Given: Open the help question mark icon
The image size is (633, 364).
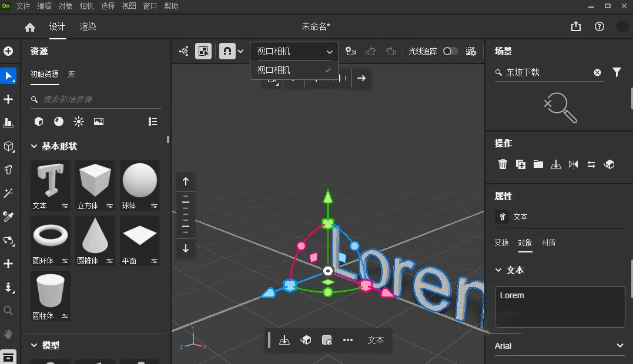Looking at the screenshot, I should coord(599,26).
